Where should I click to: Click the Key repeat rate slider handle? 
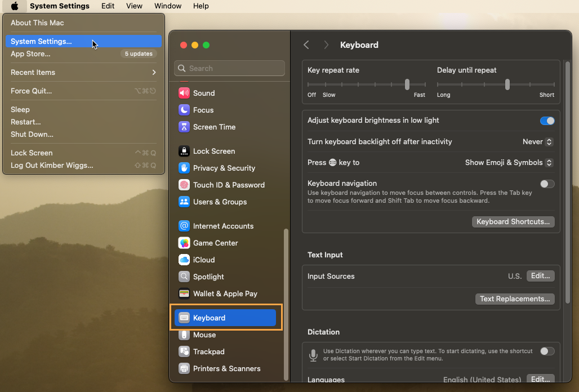point(407,84)
